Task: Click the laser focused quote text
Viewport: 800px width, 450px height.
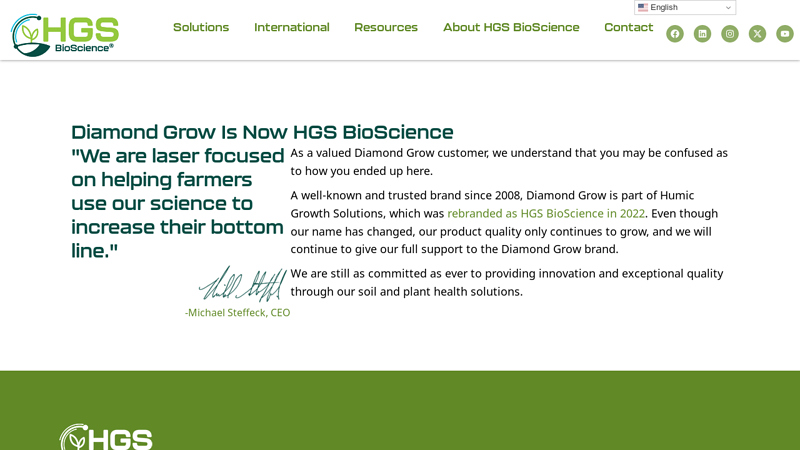Action: coord(178,203)
